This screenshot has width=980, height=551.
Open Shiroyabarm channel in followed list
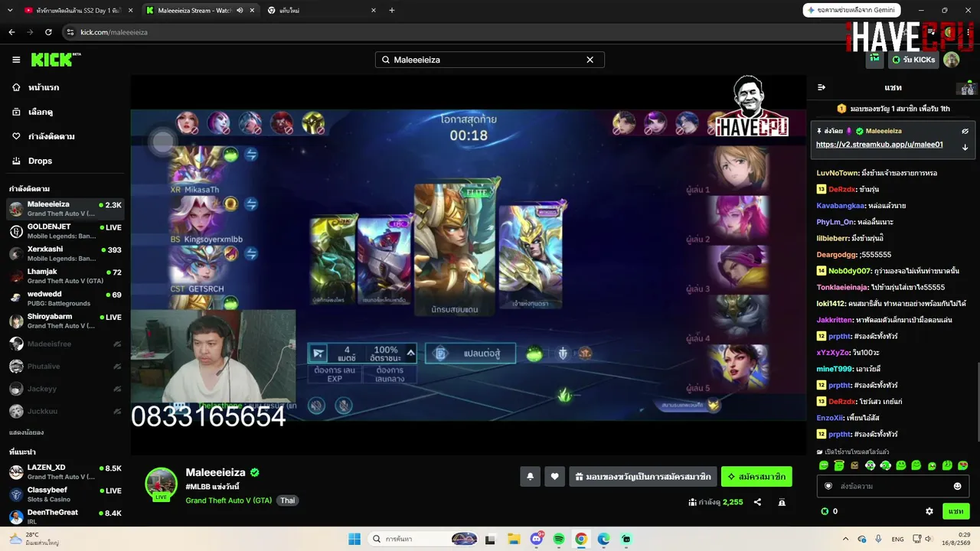click(x=64, y=321)
